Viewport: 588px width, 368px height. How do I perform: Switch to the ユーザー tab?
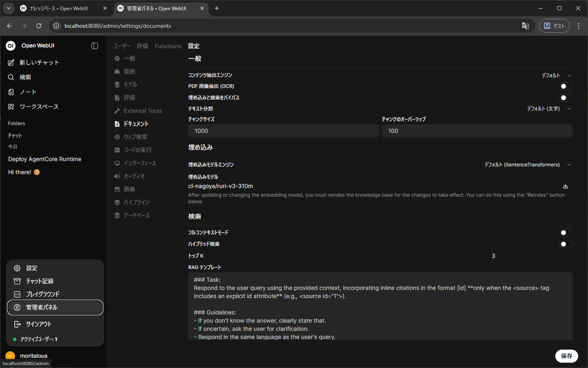122,46
